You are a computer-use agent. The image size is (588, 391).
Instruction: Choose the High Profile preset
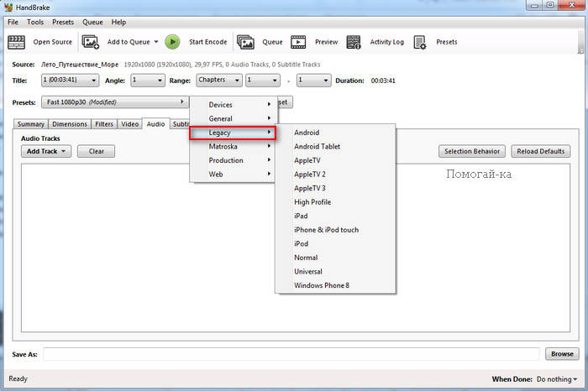click(336, 202)
